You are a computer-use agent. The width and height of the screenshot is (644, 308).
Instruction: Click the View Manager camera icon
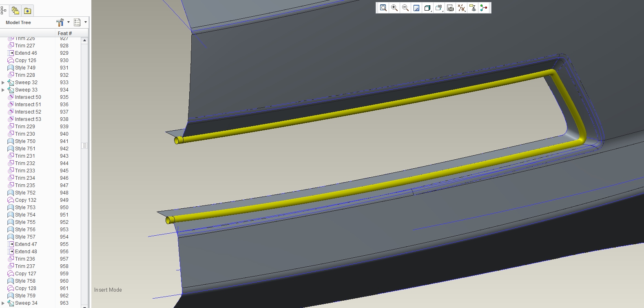click(450, 8)
